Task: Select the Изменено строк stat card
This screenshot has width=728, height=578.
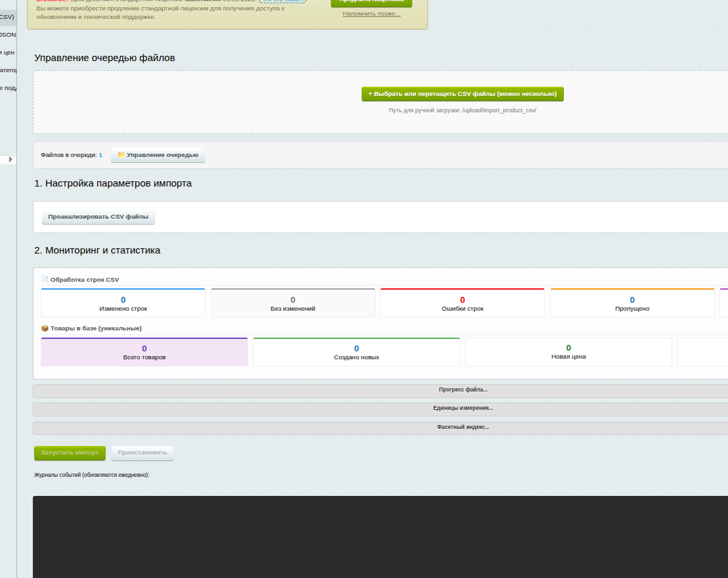Action: 123,303
